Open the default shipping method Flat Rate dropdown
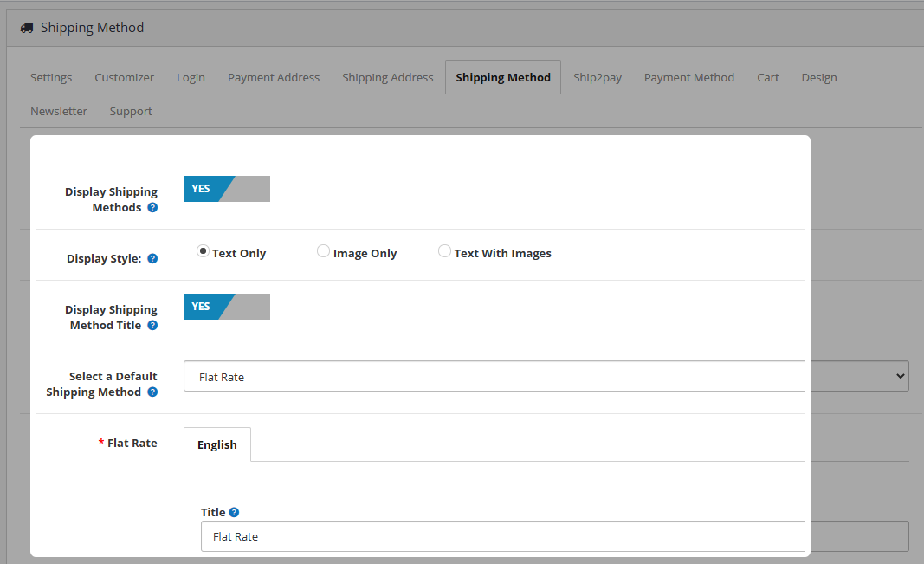This screenshot has height=564, width=924. pyautogui.click(x=546, y=377)
